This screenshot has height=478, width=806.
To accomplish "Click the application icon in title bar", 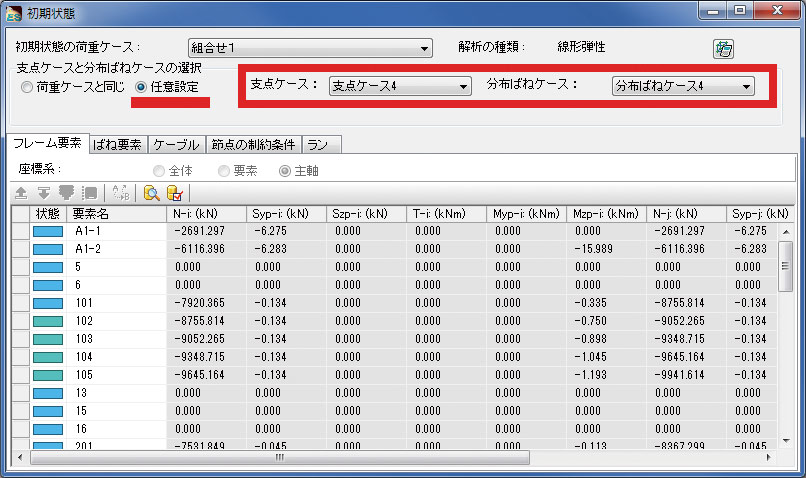I will 13,13.
